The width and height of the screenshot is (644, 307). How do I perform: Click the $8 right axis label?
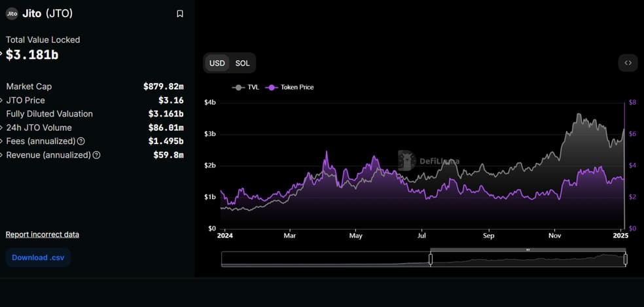coord(633,103)
